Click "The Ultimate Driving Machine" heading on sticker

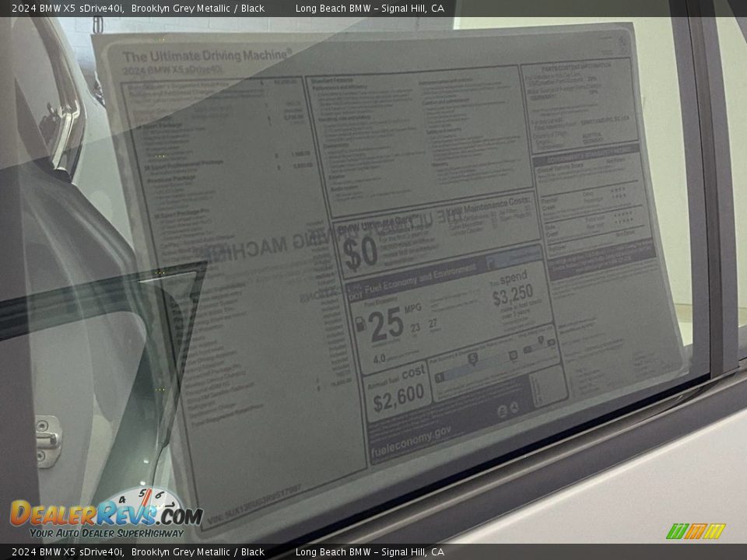pyautogui.click(x=207, y=56)
